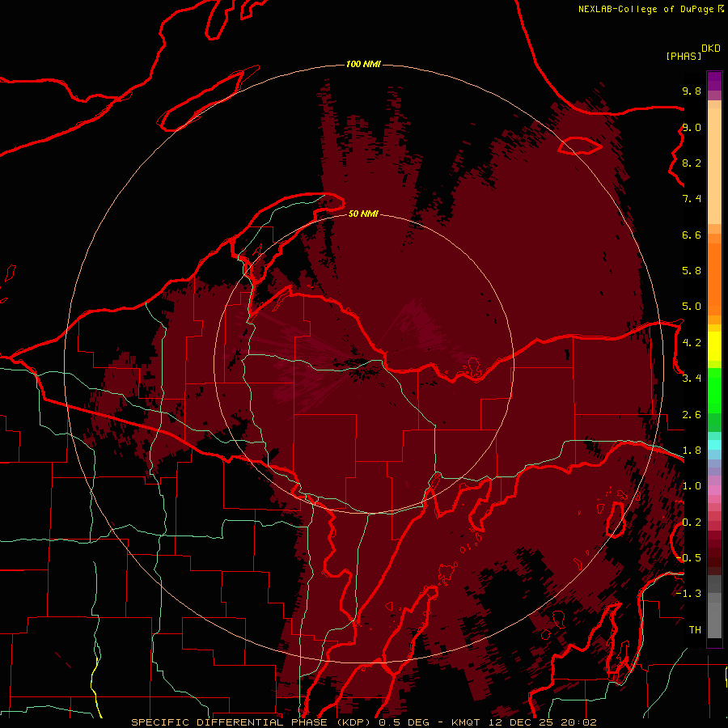728x728 pixels.
Task: Click the 5.0 legend value
Action: click(x=692, y=307)
